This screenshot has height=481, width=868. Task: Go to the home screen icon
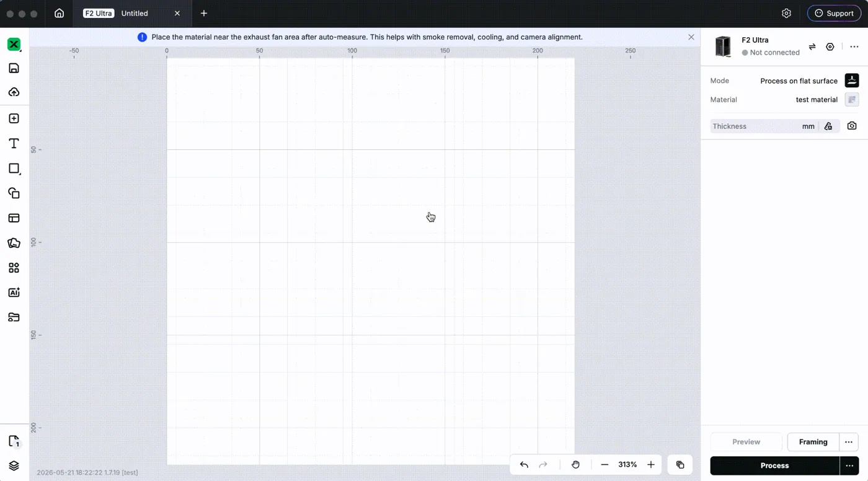click(x=59, y=13)
